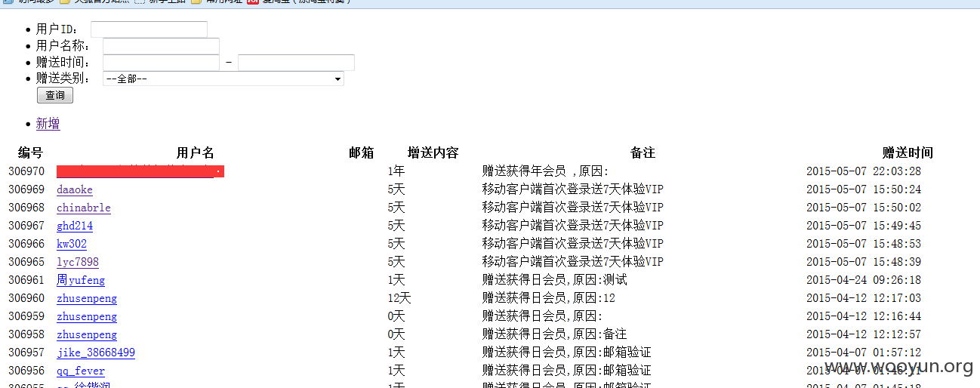This screenshot has height=388, width=980.
Task: Click the 1年 gift content cell
Action: pos(396,171)
